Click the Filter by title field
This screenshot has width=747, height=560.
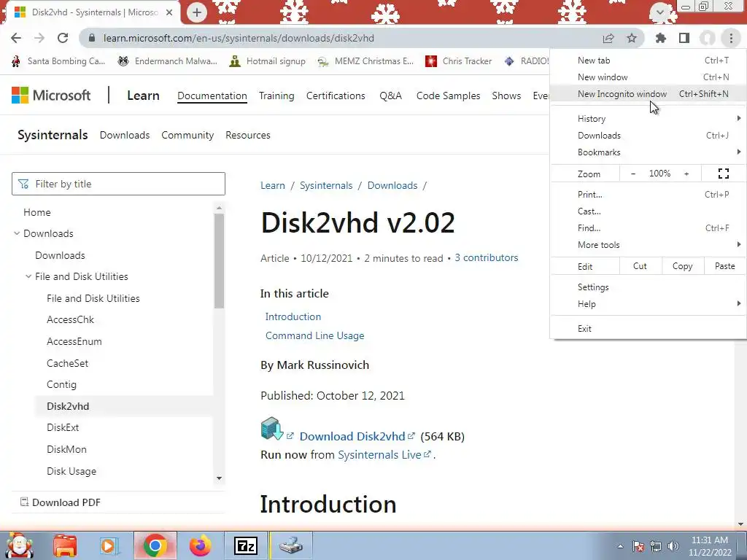click(x=118, y=184)
